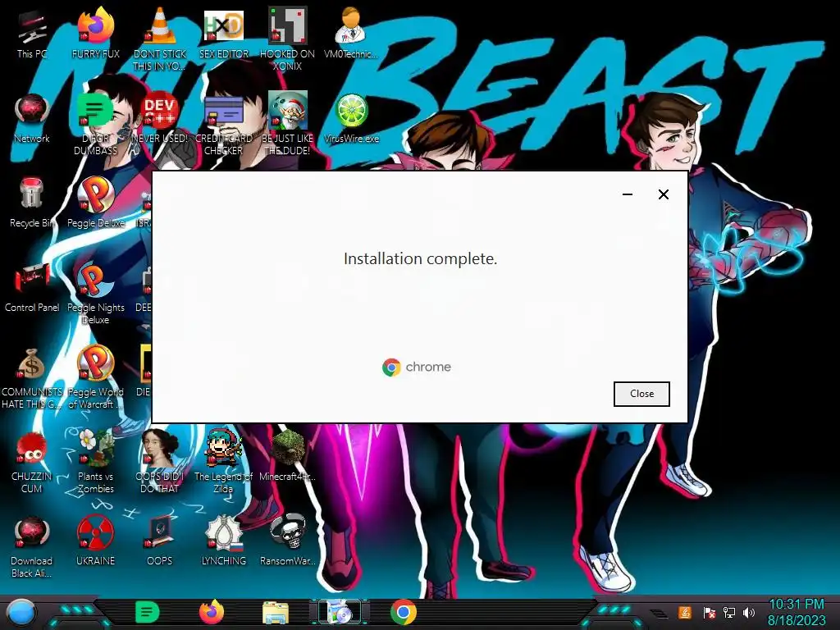Open the Action Center flag tray icon
The width and height of the screenshot is (840, 630).
coord(710,612)
